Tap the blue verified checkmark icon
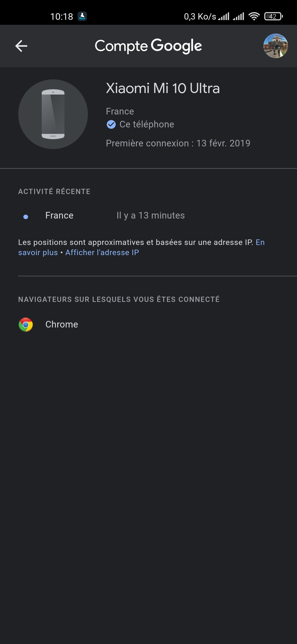 [x=111, y=124]
